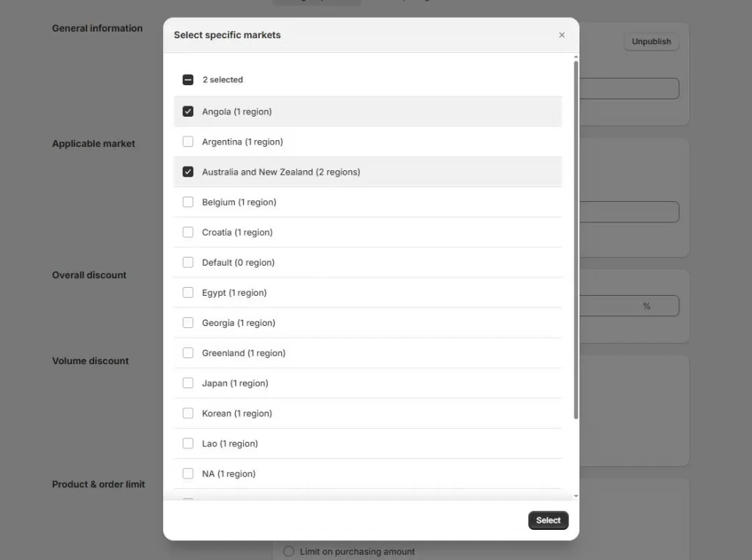Screen dimensions: 752x560
Task: Enable the Belgium market
Action: 188,201
